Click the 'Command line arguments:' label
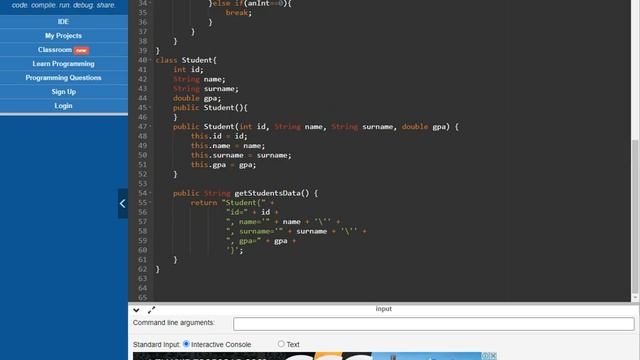Image resolution: width=640 pixels, height=360 pixels. pos(173,322)
